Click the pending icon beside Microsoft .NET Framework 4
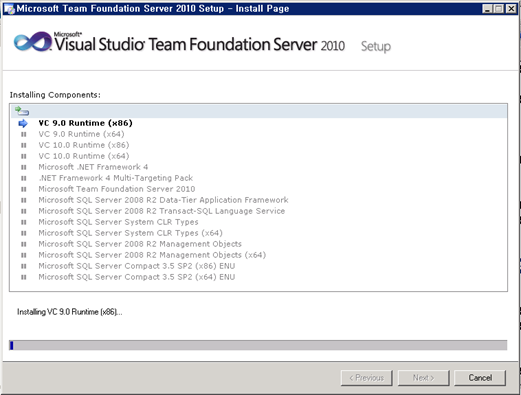Viewport: 521px width, 395px height. [24, 167]
